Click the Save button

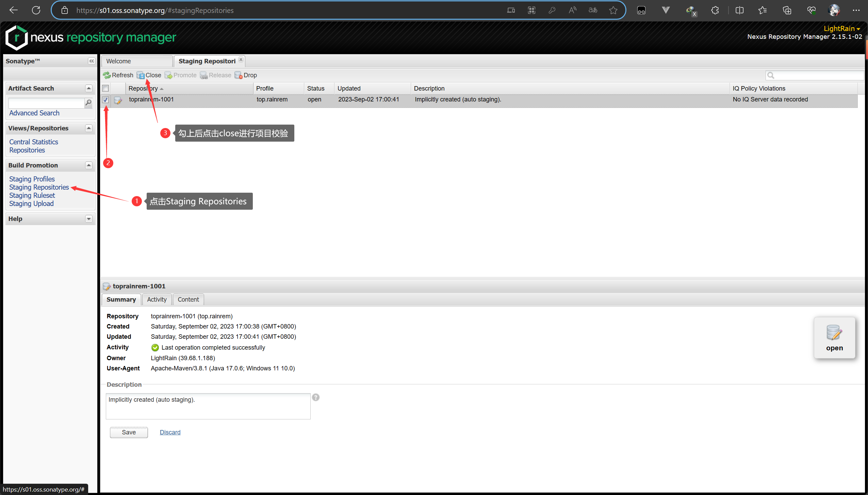tap(129, 432)
